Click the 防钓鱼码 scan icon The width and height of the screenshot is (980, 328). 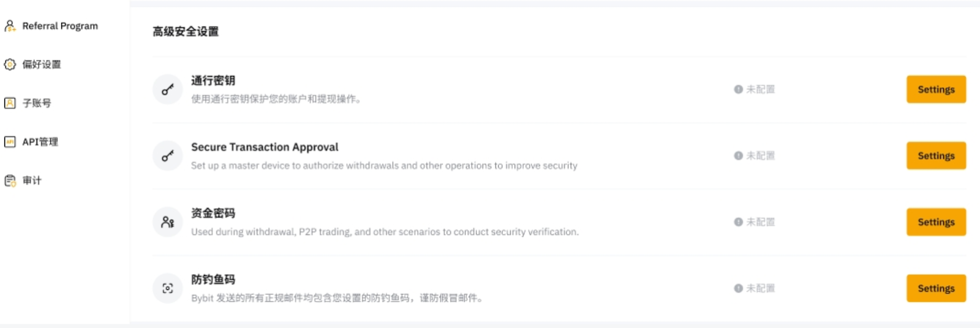(x=167, y=288)
